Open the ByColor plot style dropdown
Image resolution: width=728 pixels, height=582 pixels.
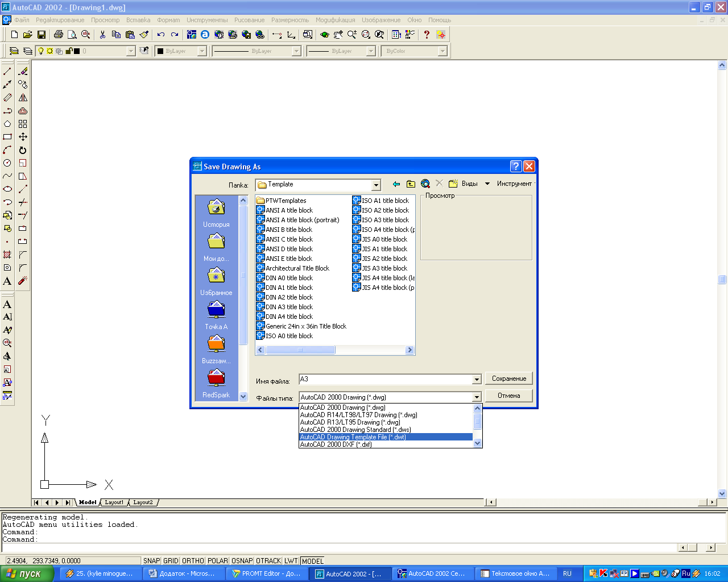click(x=443, y=51)
